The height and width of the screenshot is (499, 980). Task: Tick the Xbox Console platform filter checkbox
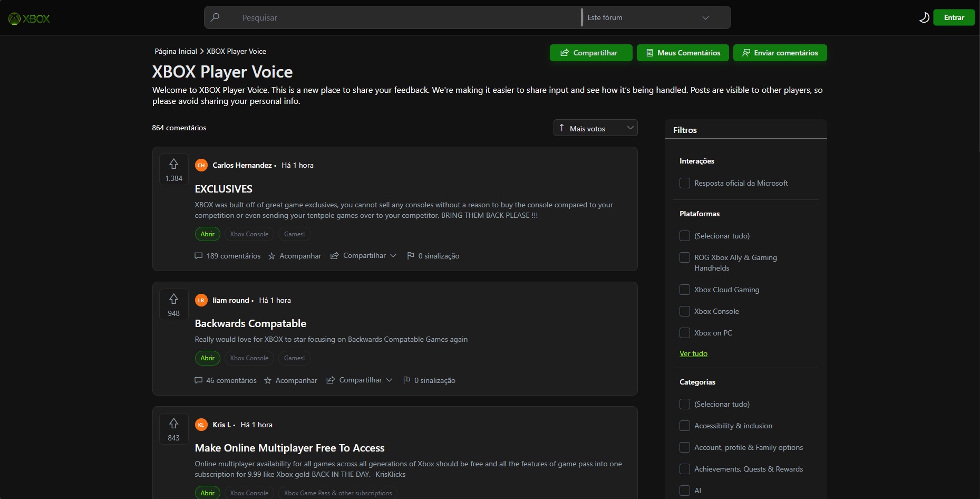685,311
